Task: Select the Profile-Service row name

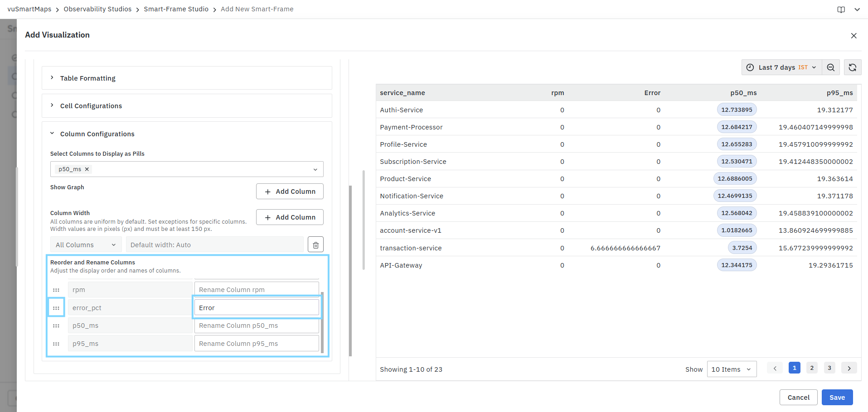Action: pyautogui.click(x=403, y=144)
